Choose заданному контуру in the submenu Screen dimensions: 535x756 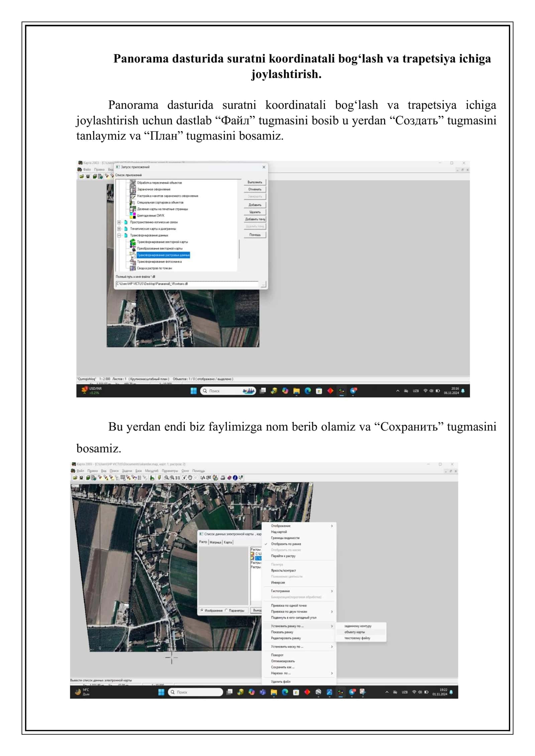tap(361, 626)
